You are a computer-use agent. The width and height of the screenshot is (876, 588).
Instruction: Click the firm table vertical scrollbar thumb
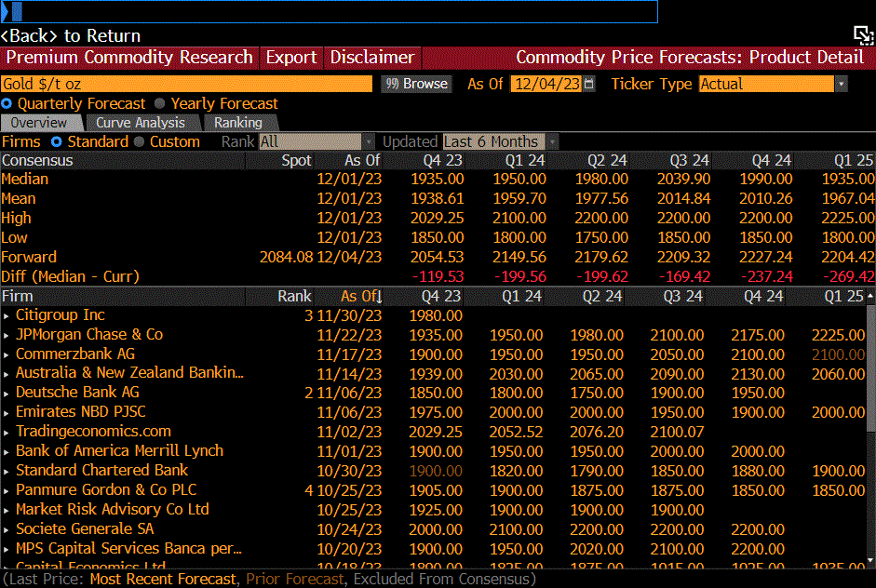870,367
